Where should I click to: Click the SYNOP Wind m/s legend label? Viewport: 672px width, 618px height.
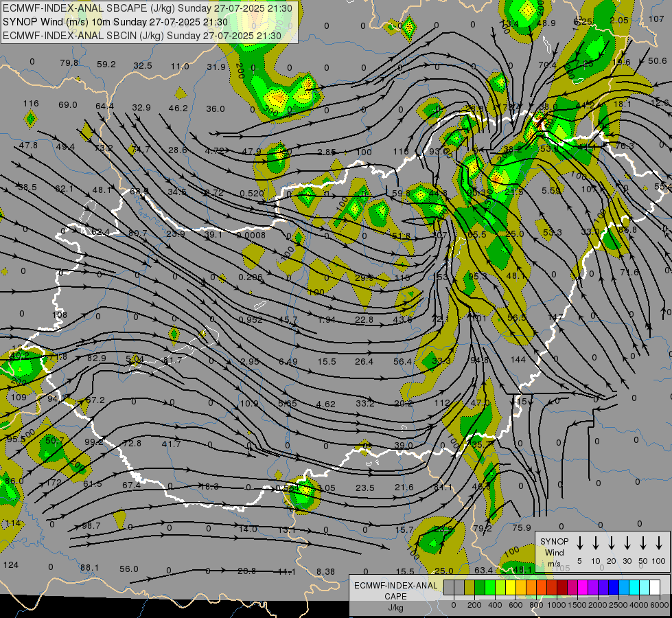click(x=554, y=552)
